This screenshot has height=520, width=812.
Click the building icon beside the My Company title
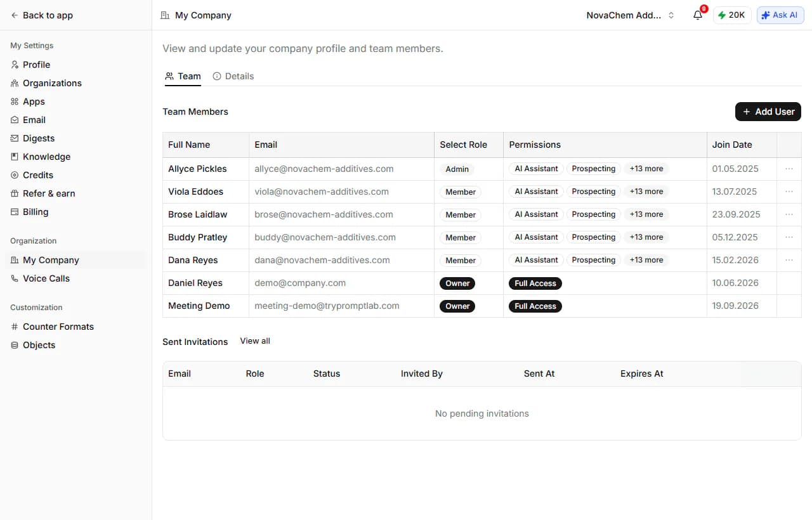click(x=166, y=15)
